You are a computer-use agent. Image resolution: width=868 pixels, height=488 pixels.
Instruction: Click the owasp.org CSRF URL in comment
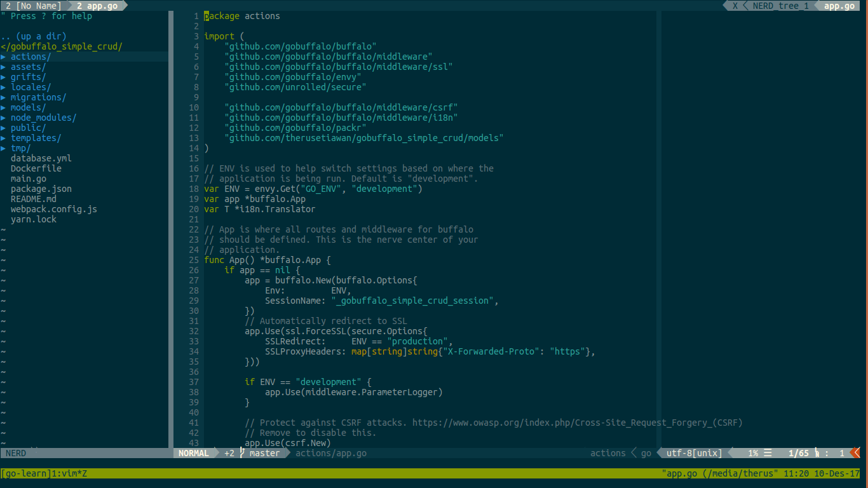pyautogui.click(x=578, y=423)
